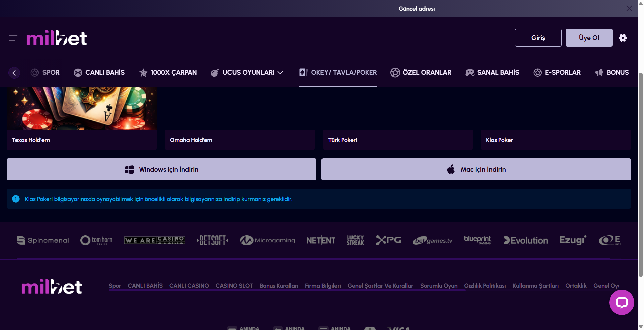Expand the UCUS OYUNLARI dropdown chevron
Image resolution: width=644 pixels, height=330 pixels.
pyautogui.click(x=280, y=73)
